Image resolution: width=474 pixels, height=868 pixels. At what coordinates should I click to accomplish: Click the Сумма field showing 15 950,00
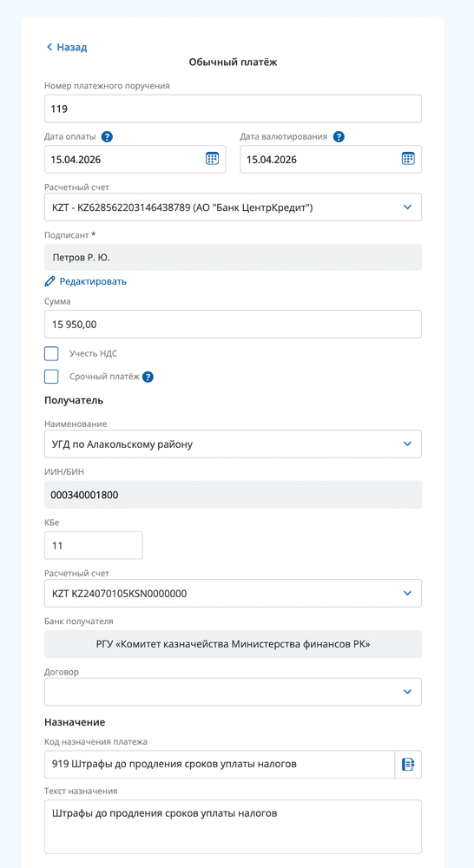point(234,325)
